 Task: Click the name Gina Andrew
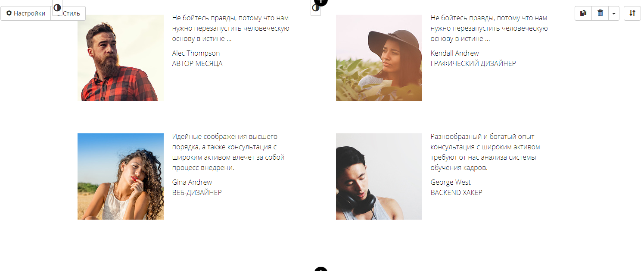tap(192, 182)
